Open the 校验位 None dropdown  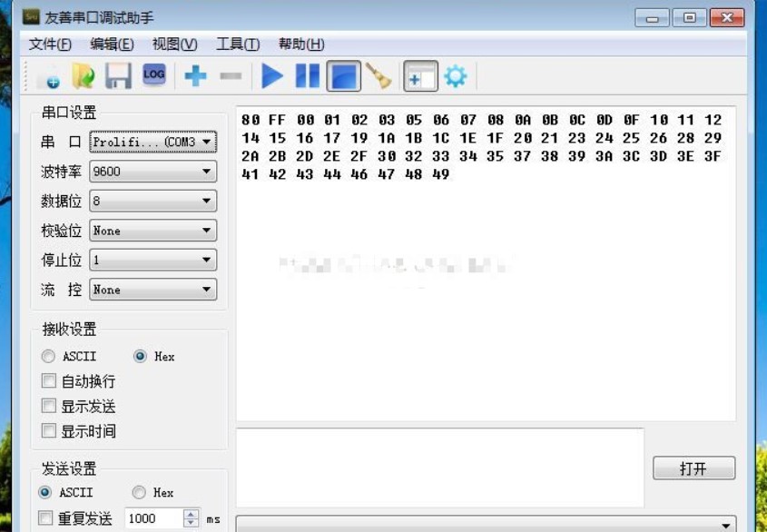pos(152,231)
